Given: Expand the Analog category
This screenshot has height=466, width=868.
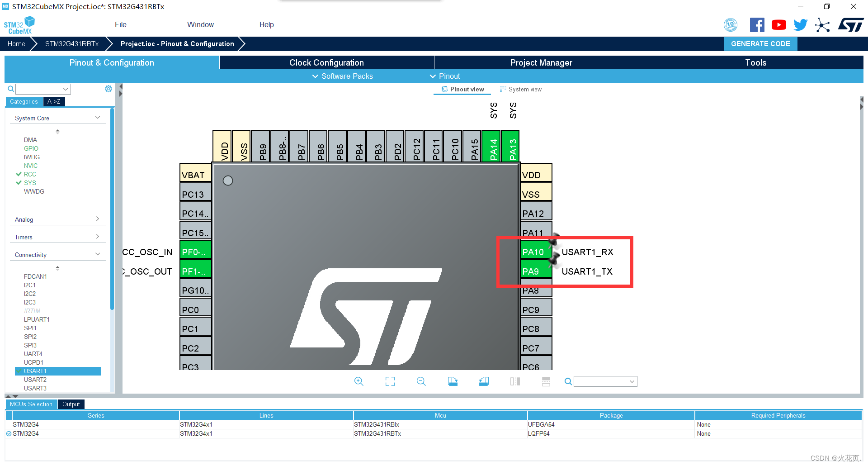Looking at the screenshot, I should tap(97, 219).
